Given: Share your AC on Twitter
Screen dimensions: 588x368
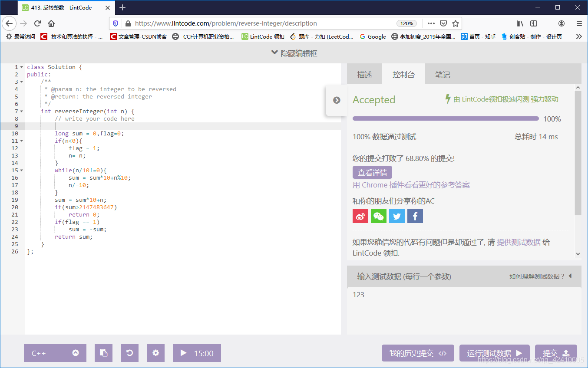Looking at the screenshot, I should [396, 216].
